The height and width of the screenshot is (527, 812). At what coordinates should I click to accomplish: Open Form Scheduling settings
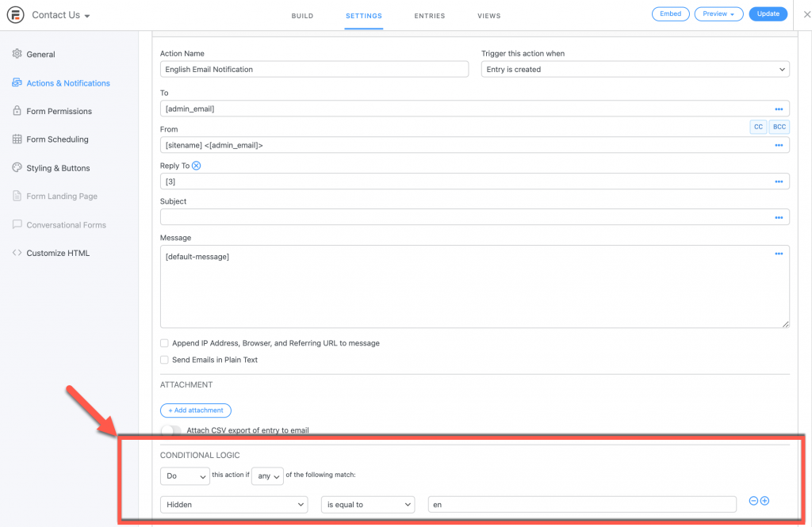click(x=57, y=139)
